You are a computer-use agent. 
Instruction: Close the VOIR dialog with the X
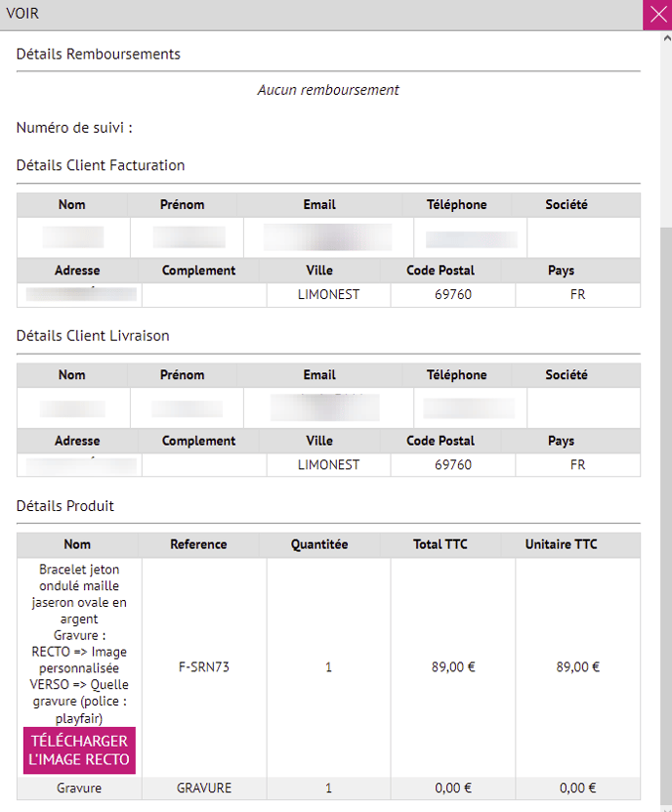point(656,15)
